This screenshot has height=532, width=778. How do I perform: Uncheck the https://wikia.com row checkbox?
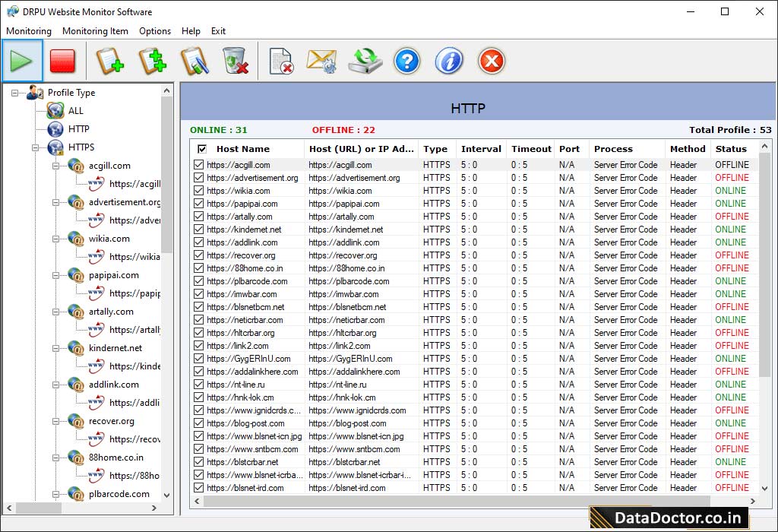click(x=199, y=190)
